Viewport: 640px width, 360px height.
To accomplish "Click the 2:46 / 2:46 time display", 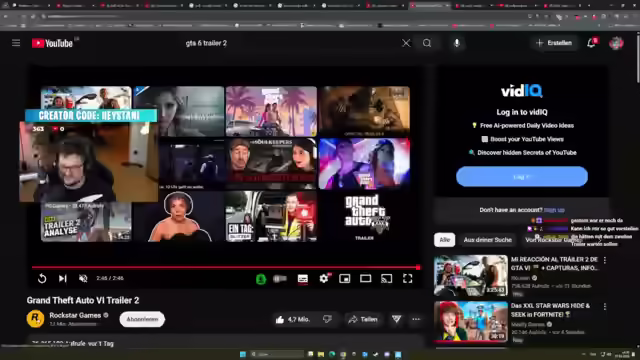I will [110, 278].
